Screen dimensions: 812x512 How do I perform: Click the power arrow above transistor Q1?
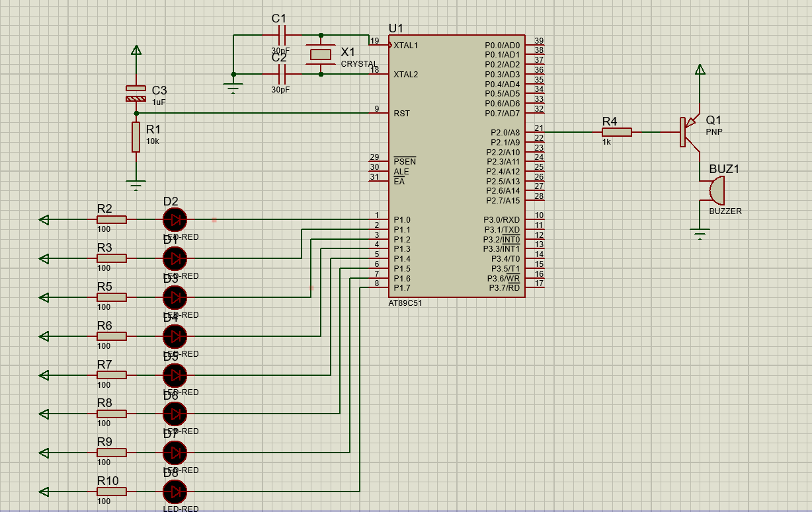(700, 69)
